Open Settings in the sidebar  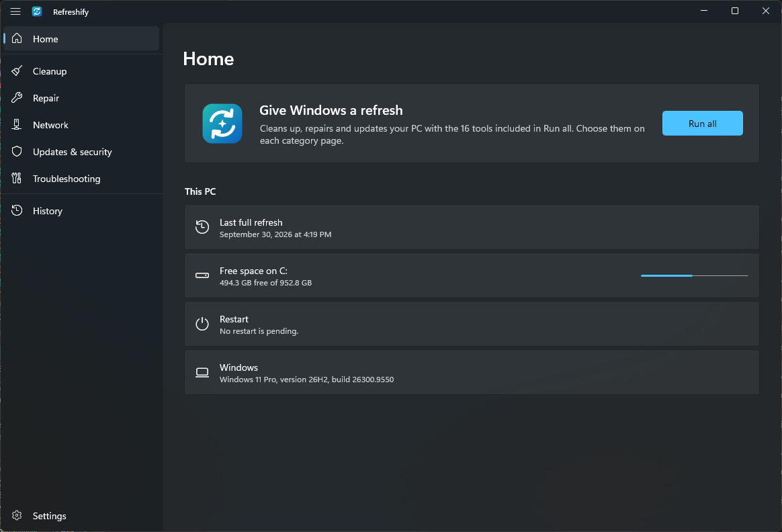point(81,516)
